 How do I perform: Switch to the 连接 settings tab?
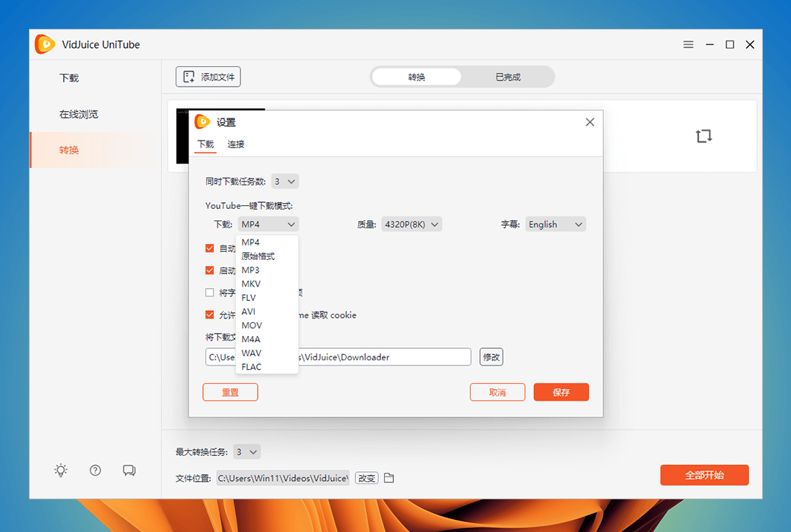236,144
